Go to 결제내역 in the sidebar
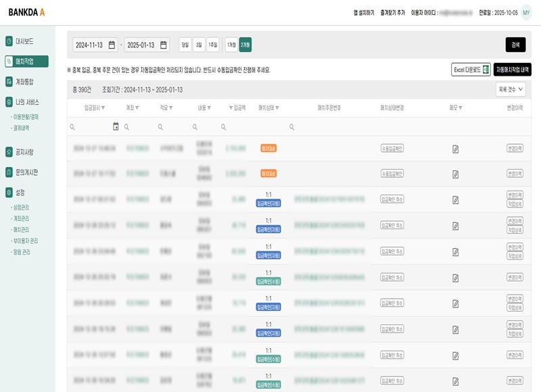This screenshot has width=541, height=392. (x=20, y=128)
